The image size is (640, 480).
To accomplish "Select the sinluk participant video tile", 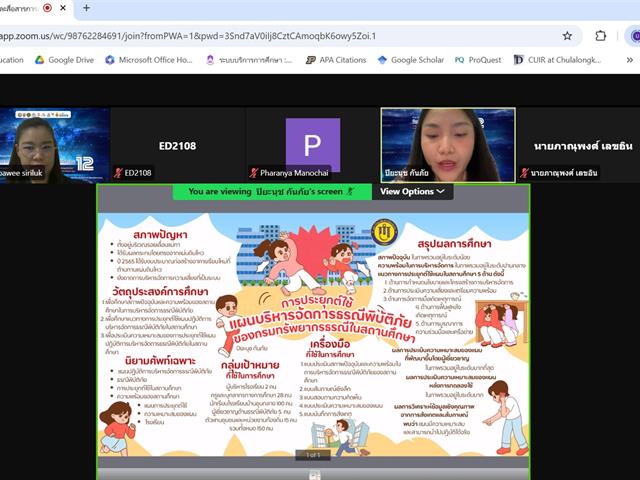I will point(54,145).
